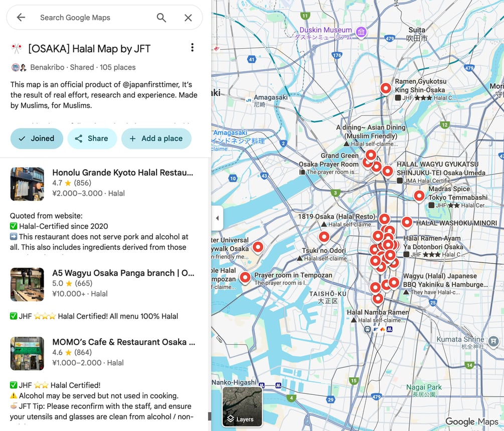View Honolu Grande Kyoto thumbnail photo

coord(27,184)
